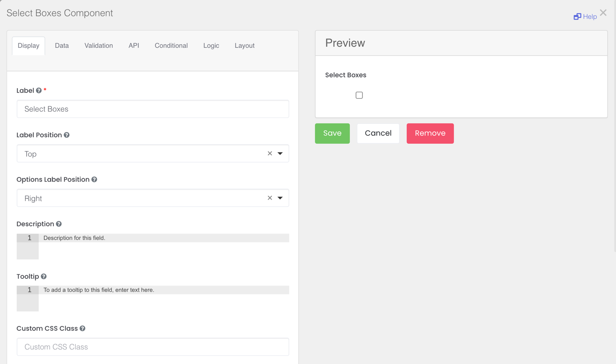
Task: Click the help icon next to Label
Action: click(39, 91)
